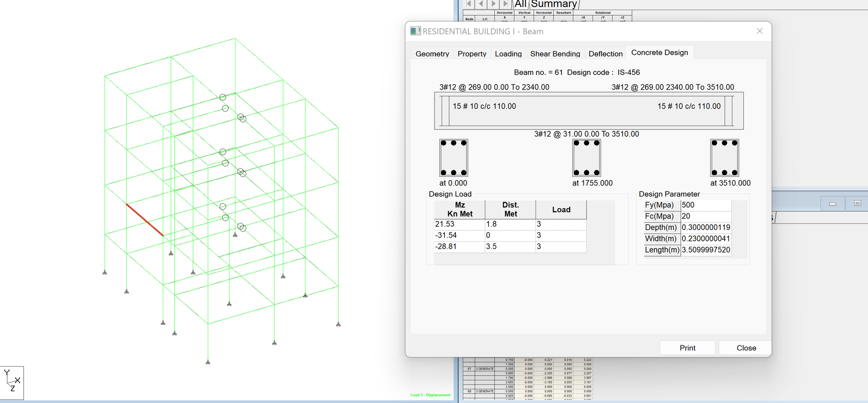868x403 pixels.
Task: Select the Mz value -28.81 cell
Action: click(x=459, y=246)
